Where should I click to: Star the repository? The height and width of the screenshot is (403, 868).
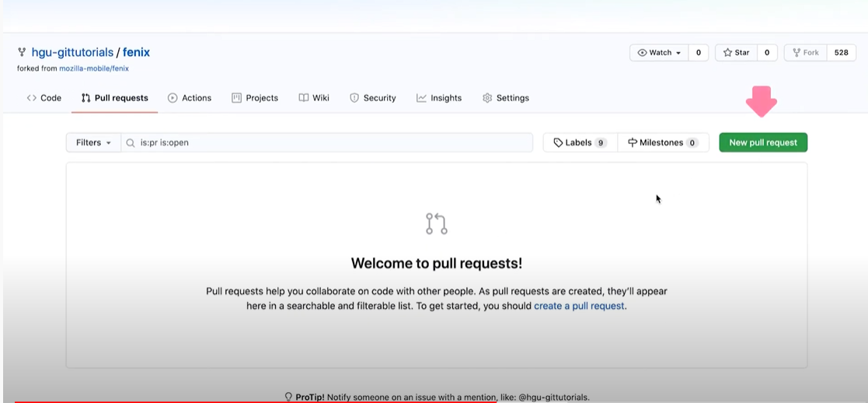pyautogui.click(x=736, y=53)
